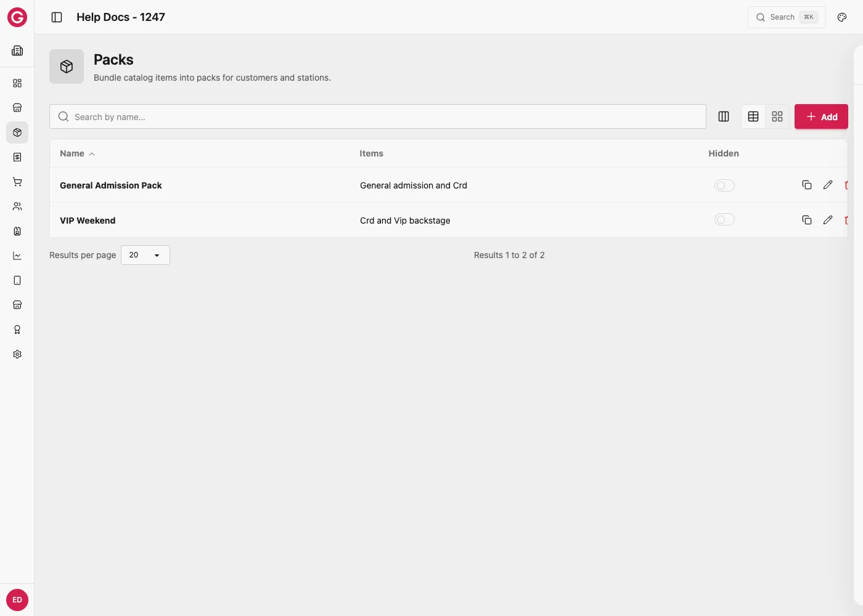Click the Packs page heading icon
Screen dimensions: 863x616
tap(67, 67)
